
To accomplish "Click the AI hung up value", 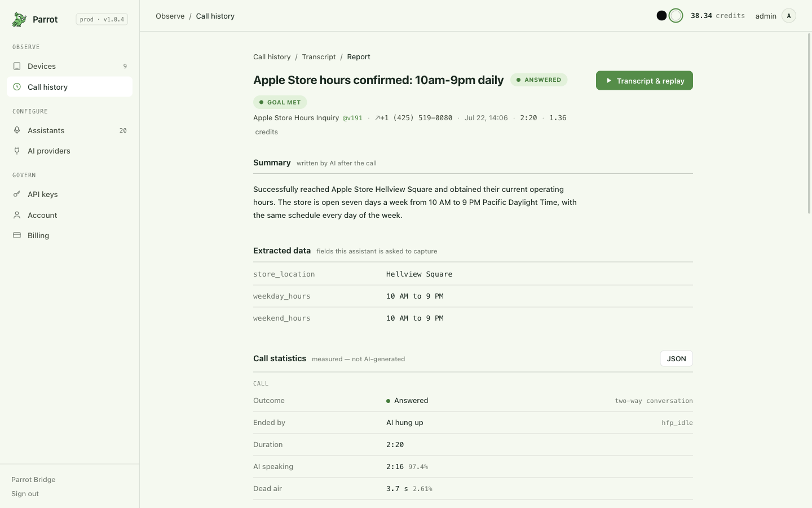I will [x=405, y=422].
